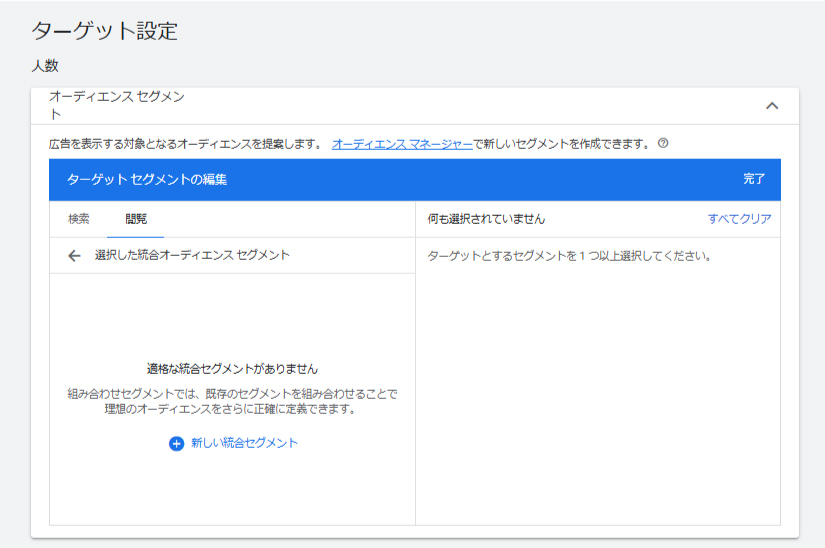Go back using the left arrow icon

[74, 256]
